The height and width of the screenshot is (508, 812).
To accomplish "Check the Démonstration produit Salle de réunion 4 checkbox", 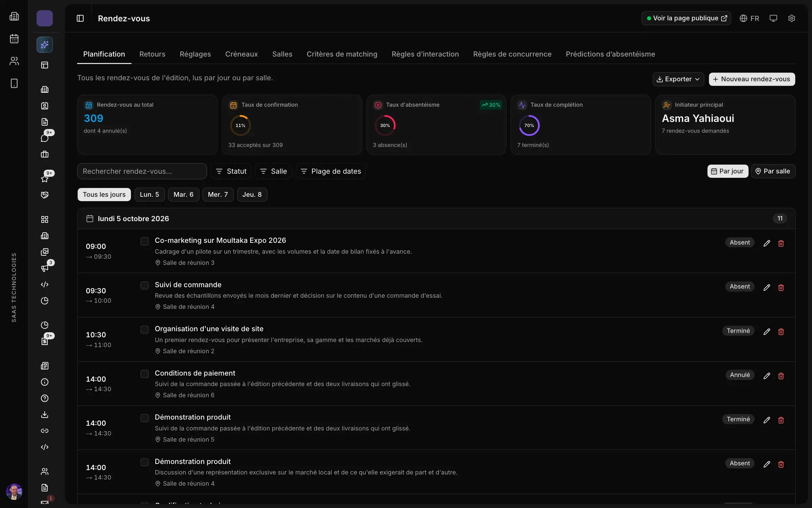I will (x=144, y=462).
